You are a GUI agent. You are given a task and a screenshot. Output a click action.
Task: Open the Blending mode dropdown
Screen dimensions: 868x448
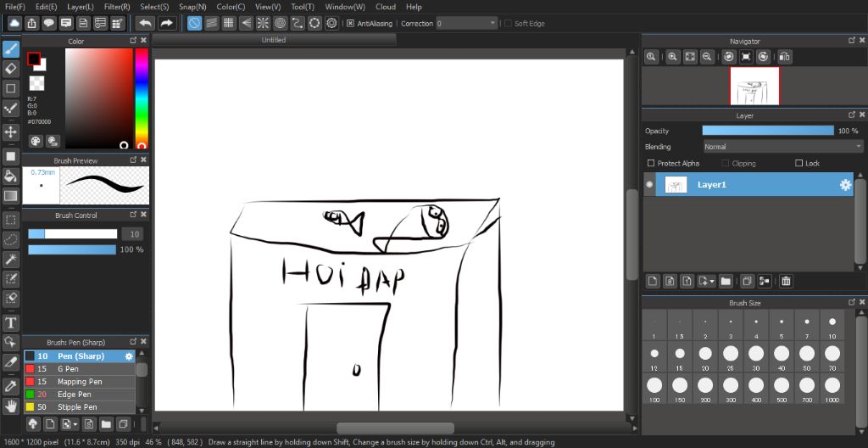[x=782, y=147]
